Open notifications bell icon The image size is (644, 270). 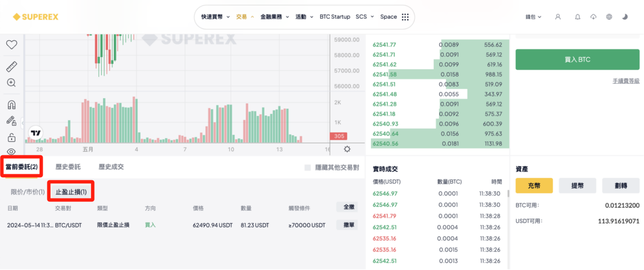578,17
